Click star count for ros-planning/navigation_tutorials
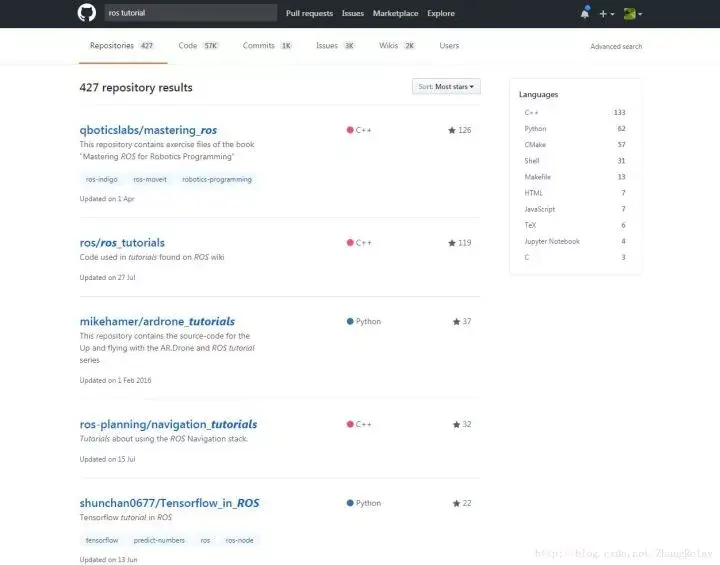The width and height of the screenshot is (720, 565). (x=461, y=424)
